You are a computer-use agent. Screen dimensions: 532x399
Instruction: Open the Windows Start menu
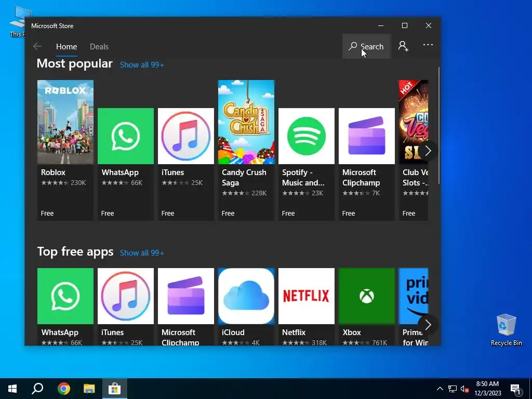[x=12, y=389]
